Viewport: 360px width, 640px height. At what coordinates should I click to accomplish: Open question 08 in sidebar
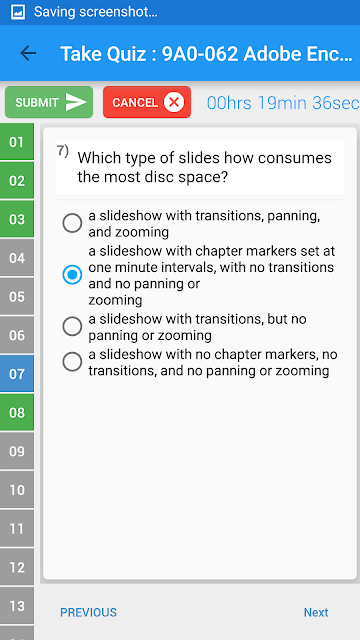(17, 412)
